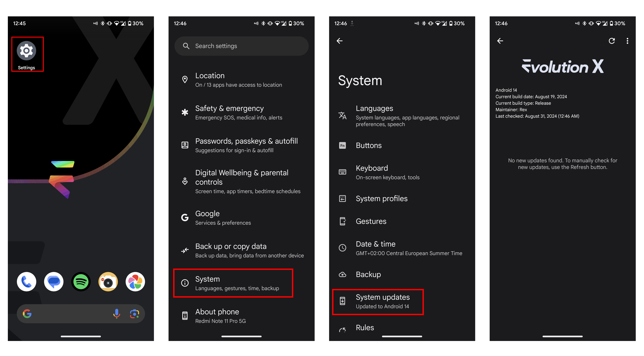This screenshot has width=644, height=356.
Task: Open Date & time settings
Action: (x=402, y=248)
